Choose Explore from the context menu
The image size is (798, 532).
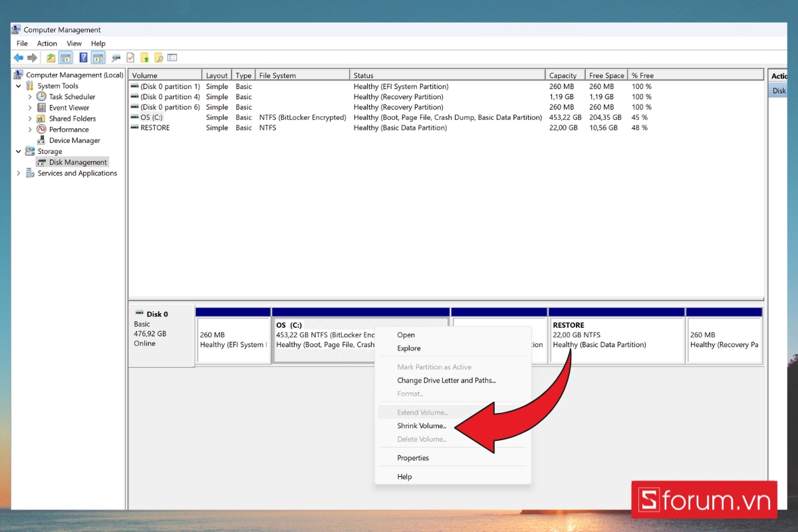(454, 348)
